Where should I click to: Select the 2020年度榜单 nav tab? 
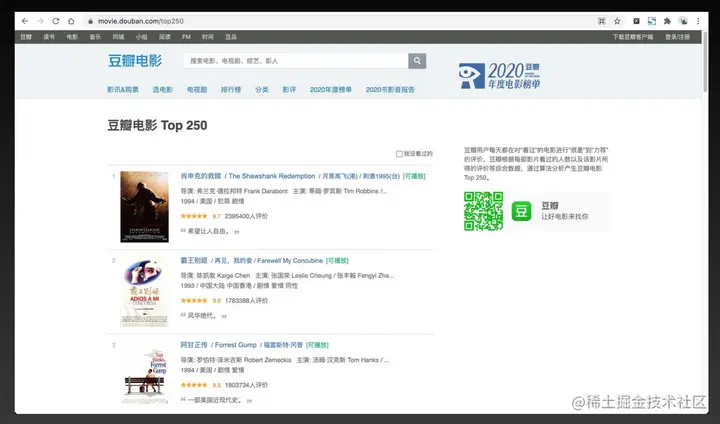coord(331,90)
